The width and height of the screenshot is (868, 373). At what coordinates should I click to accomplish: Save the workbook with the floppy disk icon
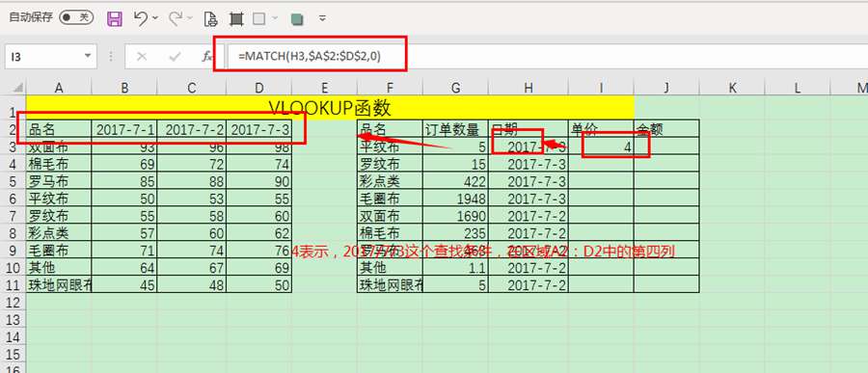(115, 19)
